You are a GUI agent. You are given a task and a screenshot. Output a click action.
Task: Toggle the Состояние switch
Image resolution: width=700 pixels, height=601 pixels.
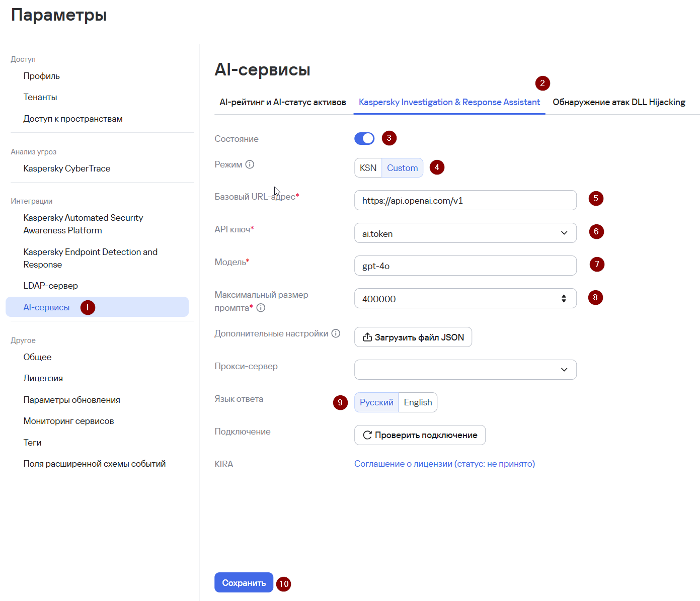pos(364,138)
